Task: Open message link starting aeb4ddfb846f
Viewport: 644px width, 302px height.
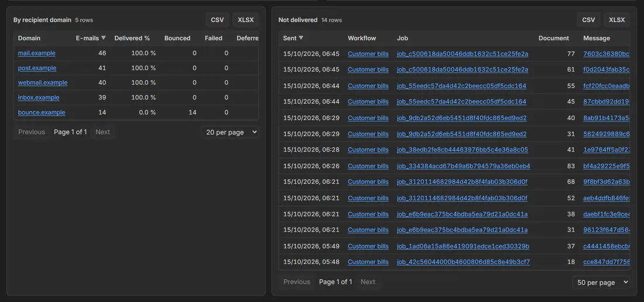Action: tap(606, 198)
